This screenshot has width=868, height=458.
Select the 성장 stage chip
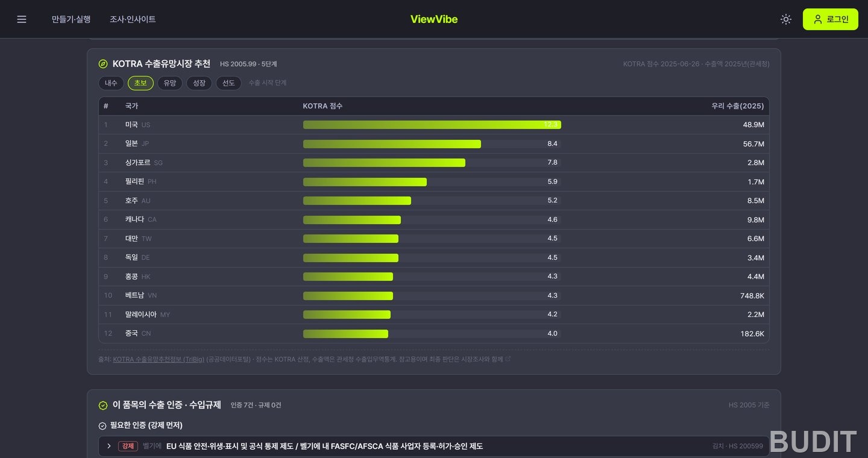[199, 83]
